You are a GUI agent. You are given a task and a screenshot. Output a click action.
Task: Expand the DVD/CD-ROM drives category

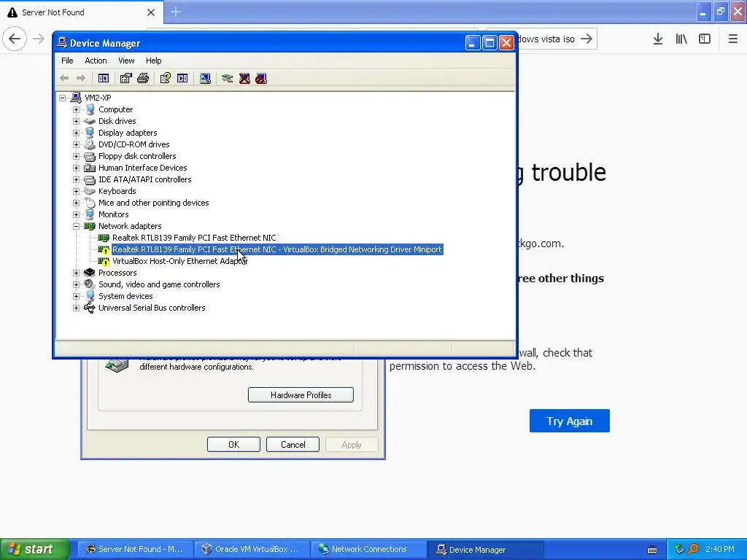coord(76,144)
